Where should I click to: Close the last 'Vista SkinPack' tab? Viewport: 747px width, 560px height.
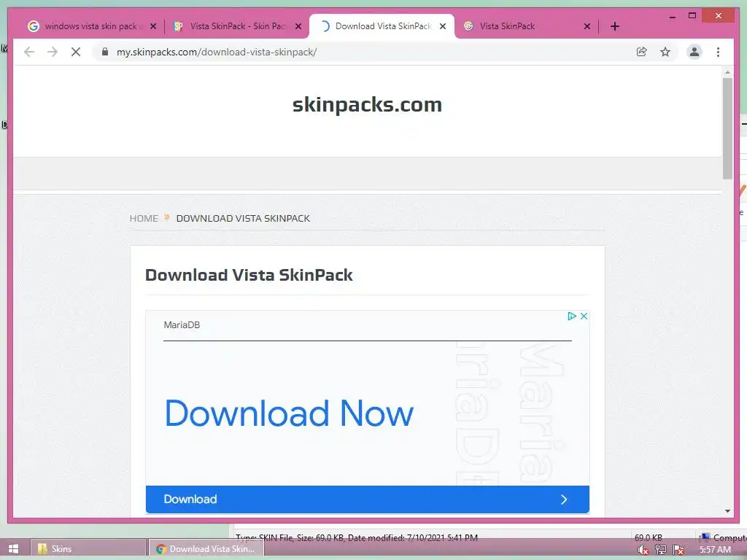(x=587, y=26)
